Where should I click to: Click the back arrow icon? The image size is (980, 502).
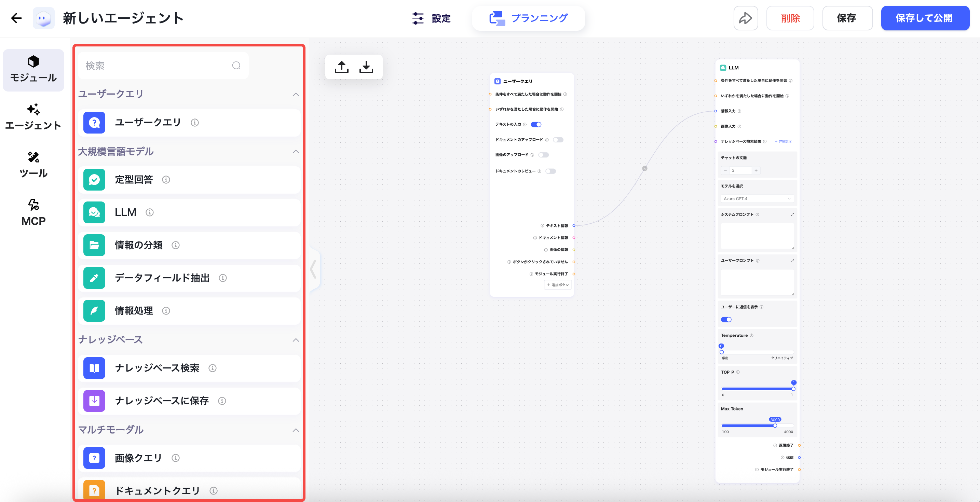tap(16, 18)
